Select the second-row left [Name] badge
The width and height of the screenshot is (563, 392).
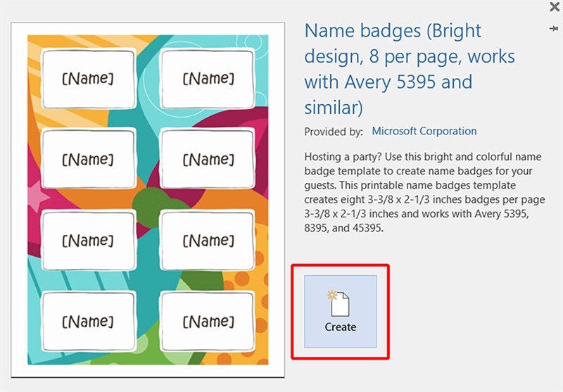[88, 160]
